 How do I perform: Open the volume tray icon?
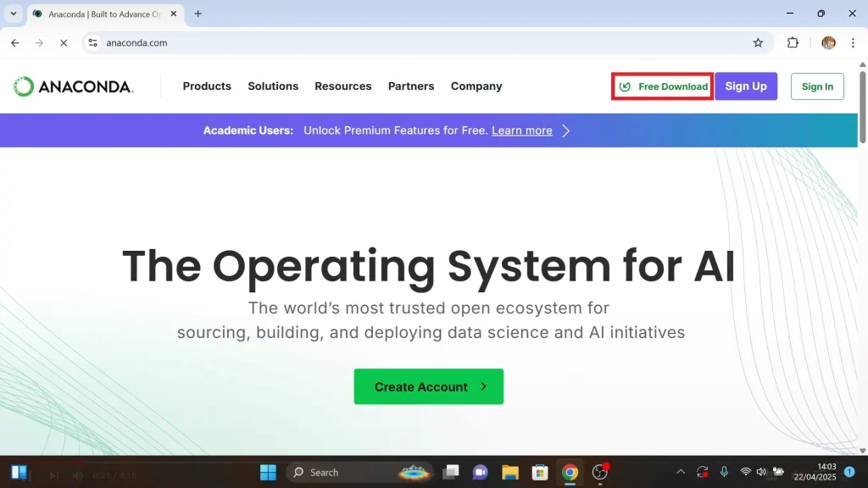[761, 472]
